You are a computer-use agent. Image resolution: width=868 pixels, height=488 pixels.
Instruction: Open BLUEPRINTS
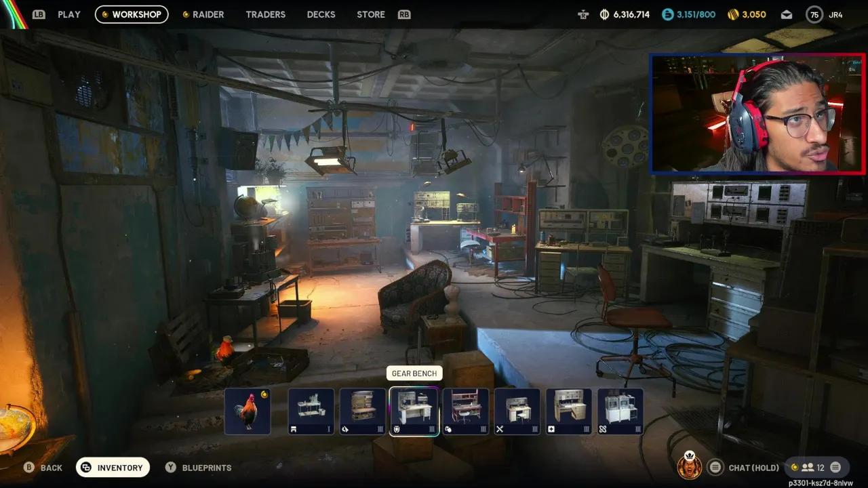[207, 468]
